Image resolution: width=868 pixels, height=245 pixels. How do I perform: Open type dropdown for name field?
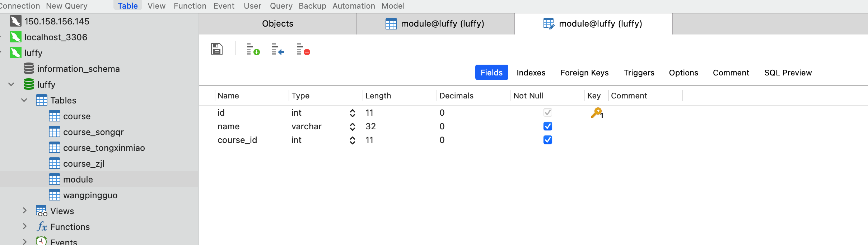coord(353,127)
